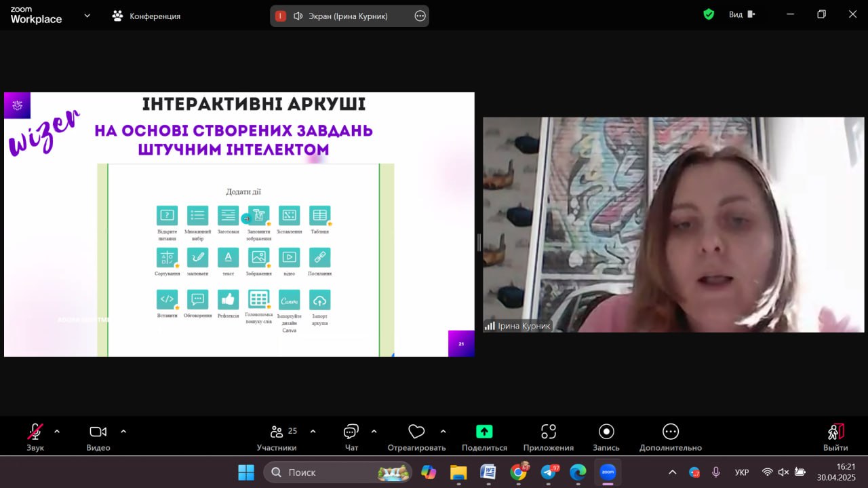Open the Вид view layout menu
868x488 pixels.
tap(741, 14)
